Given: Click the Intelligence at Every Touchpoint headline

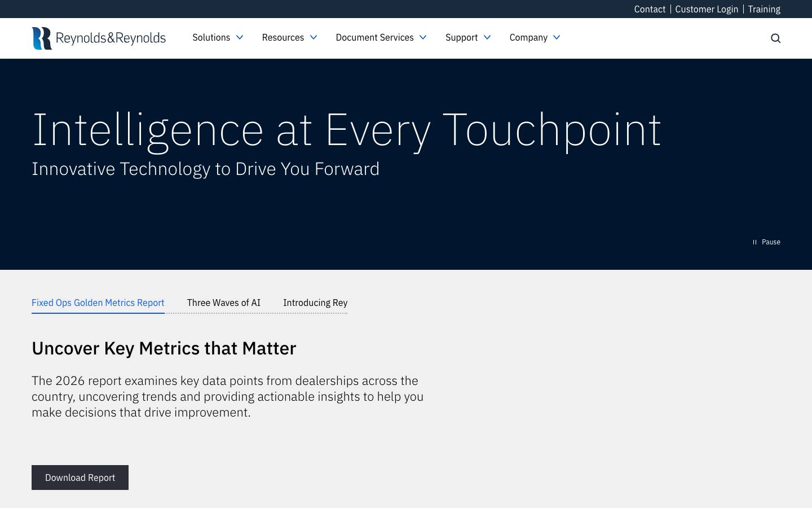Looking at the screenshot, I should (346, 130).
